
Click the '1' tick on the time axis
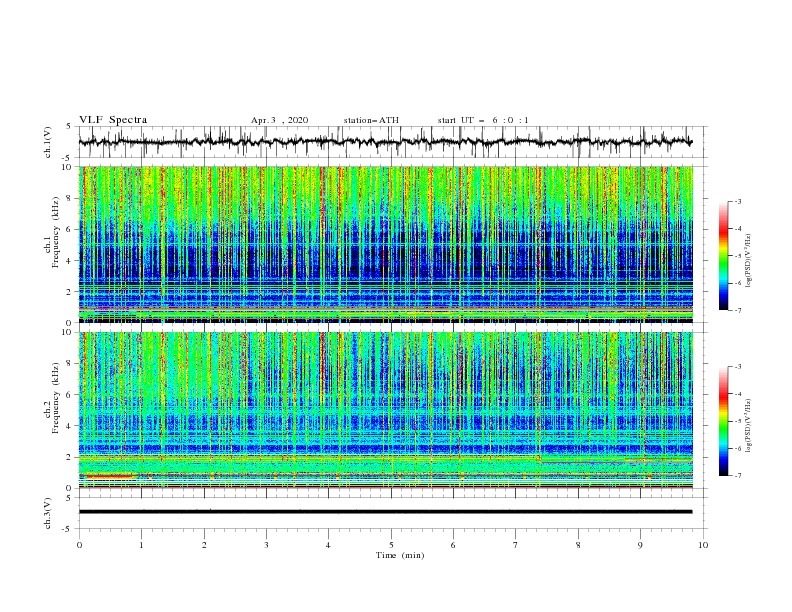point(142,545)
